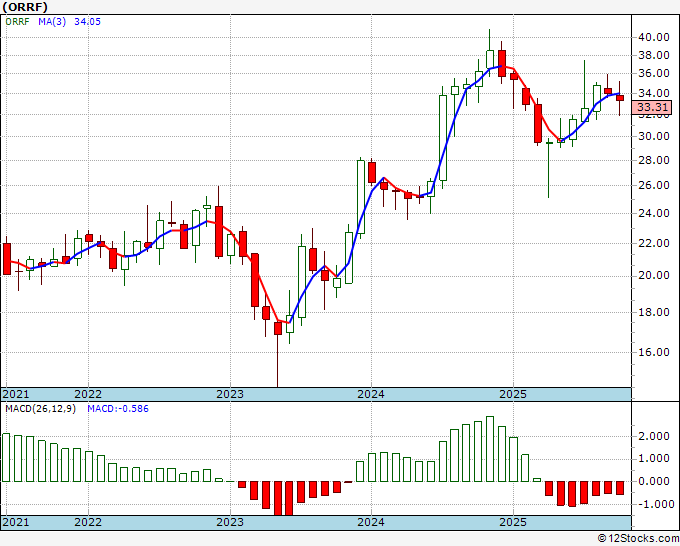Click the MACD:-0.586 value label

tap(118, 409)
